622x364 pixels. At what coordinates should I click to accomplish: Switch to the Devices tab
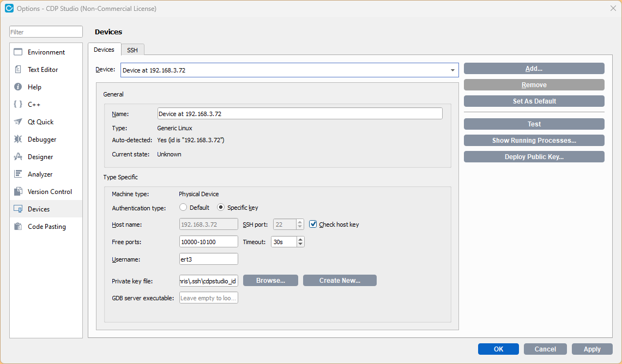[104, 50]
